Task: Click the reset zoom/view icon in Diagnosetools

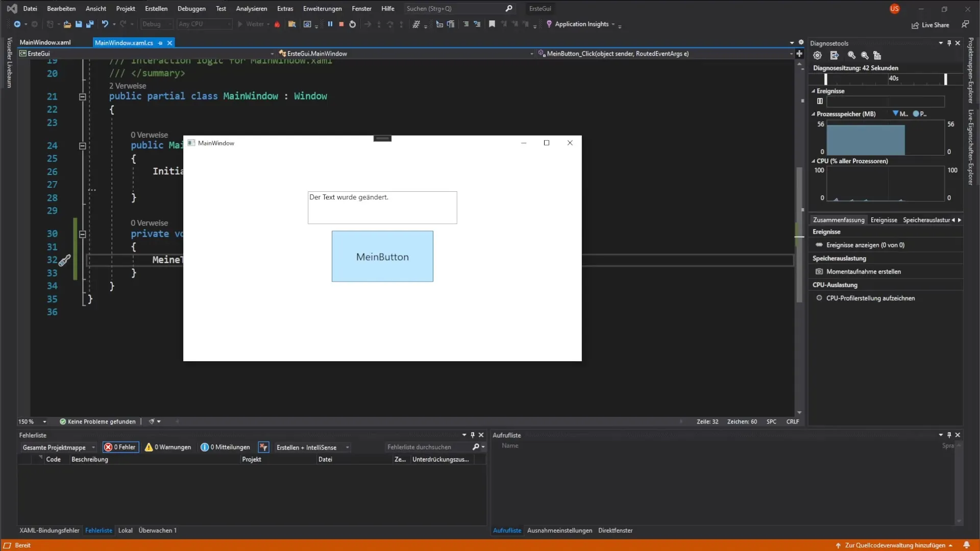Action: (x=877, y=55)
